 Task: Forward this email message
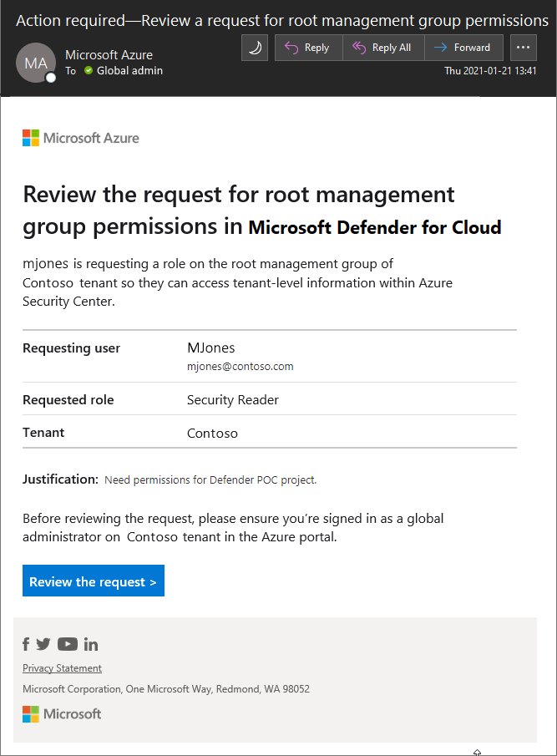point(463,48)
